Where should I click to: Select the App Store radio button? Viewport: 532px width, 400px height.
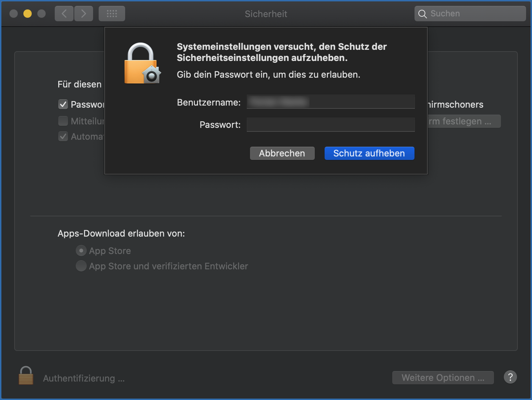point(81,250)
